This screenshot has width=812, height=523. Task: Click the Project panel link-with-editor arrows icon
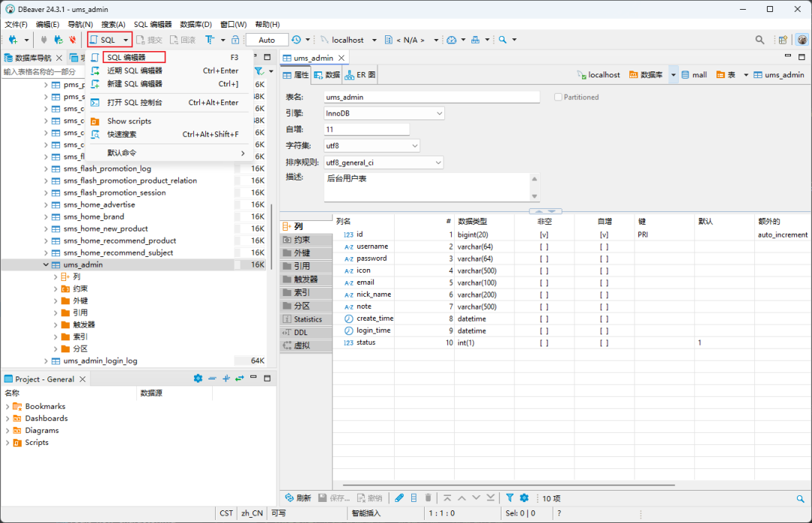239,379
